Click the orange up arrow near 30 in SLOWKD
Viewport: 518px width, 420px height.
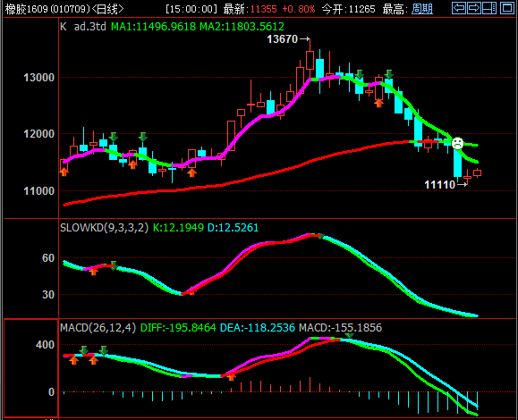(x=191, y=291)
